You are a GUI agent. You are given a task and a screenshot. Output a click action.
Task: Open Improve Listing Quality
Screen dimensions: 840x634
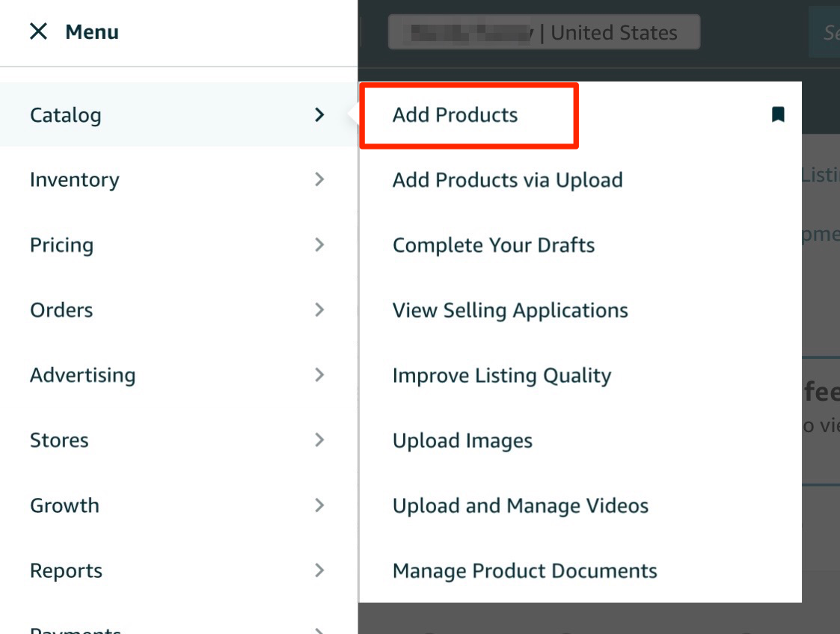click(502, 375)
